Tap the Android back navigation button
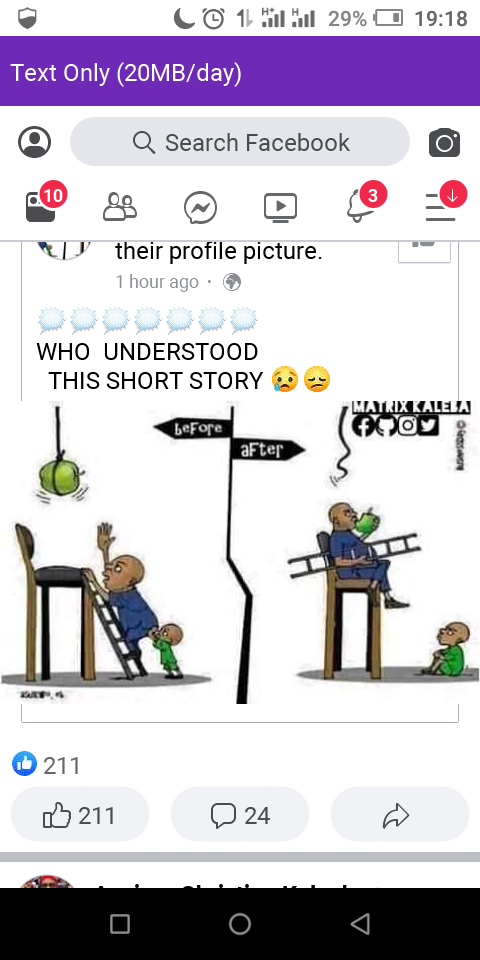 point(361,924)
